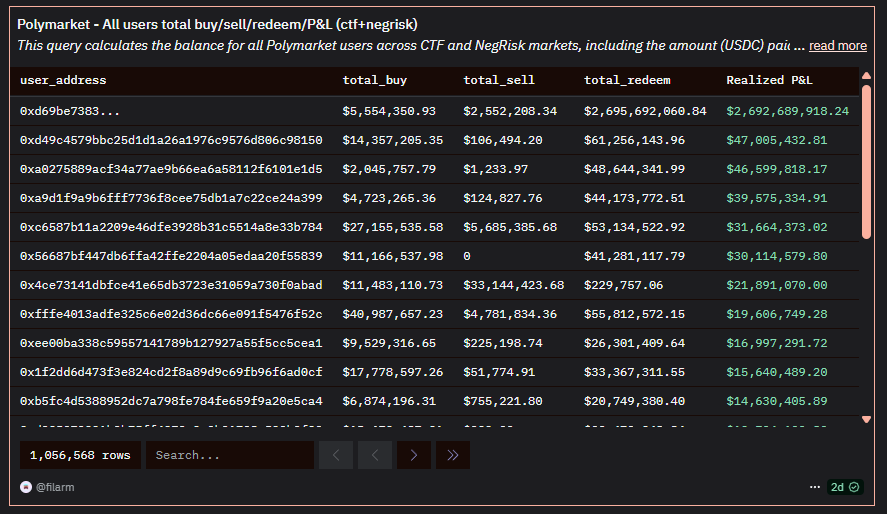Click total_buy value $5,554,350.93
Screen dimensions: 887x514
point(389,111)
